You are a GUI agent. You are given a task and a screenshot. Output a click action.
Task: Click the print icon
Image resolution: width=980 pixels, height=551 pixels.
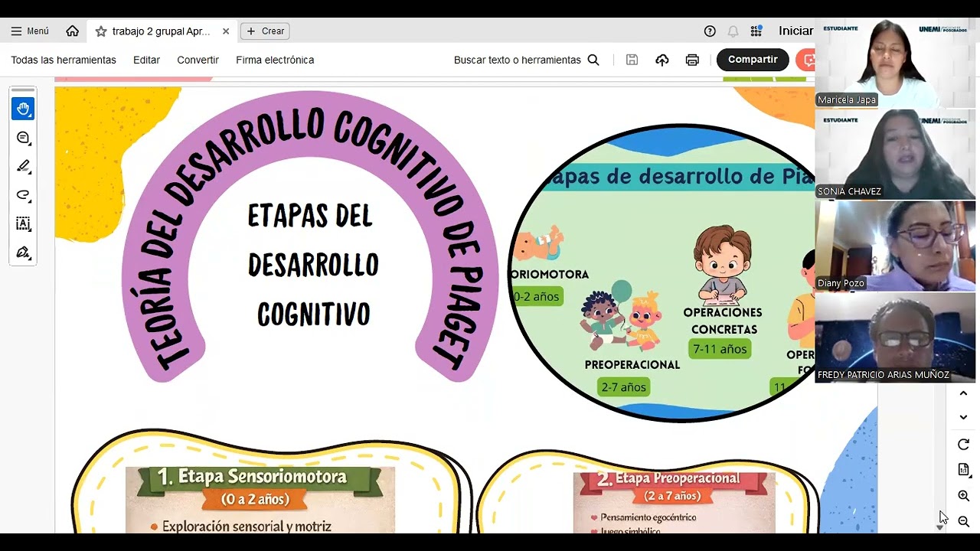pyautogui.click(x=692, y=60)
